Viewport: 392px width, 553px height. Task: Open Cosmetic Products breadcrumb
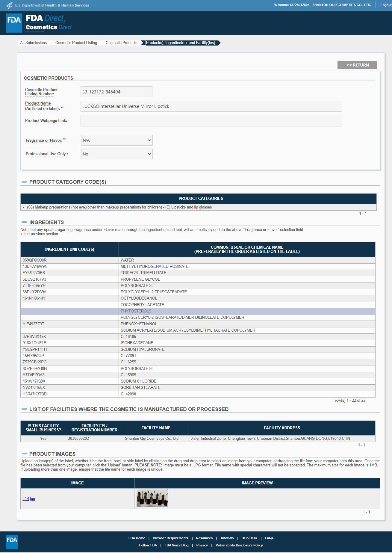pos(121,43)
